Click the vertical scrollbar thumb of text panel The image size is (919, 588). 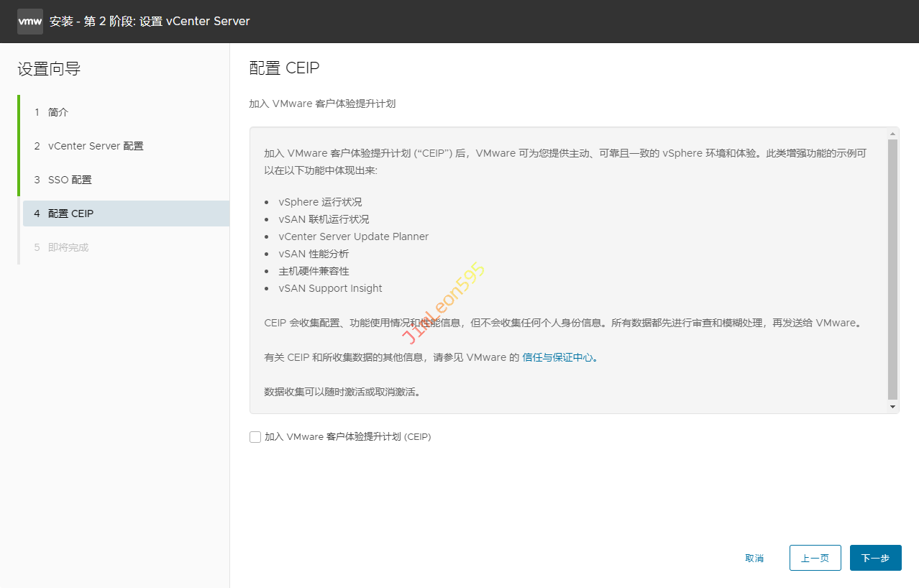tap(892, 270)
